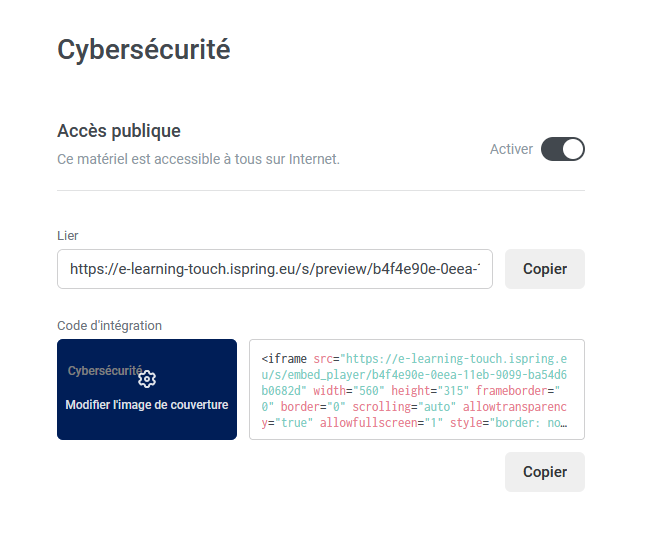
Task: Click the src URL in the embed code
Action: [x=450, y=358]
